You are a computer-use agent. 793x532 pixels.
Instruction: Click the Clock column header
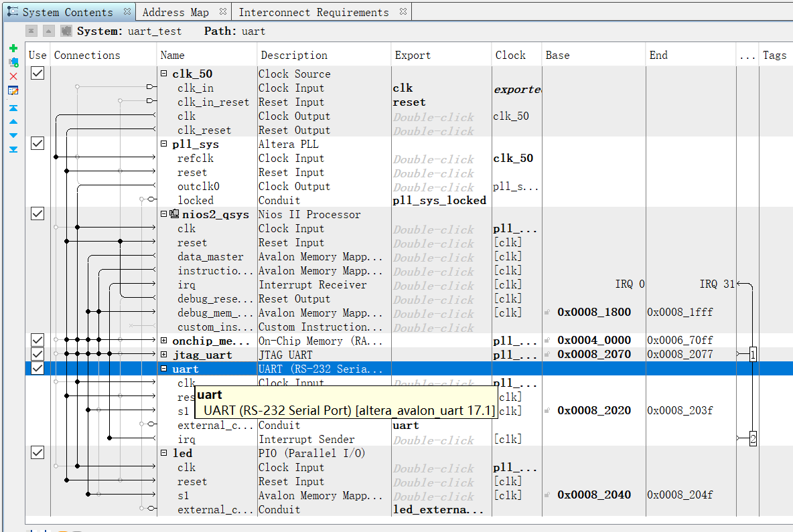[x=517, y=55]
